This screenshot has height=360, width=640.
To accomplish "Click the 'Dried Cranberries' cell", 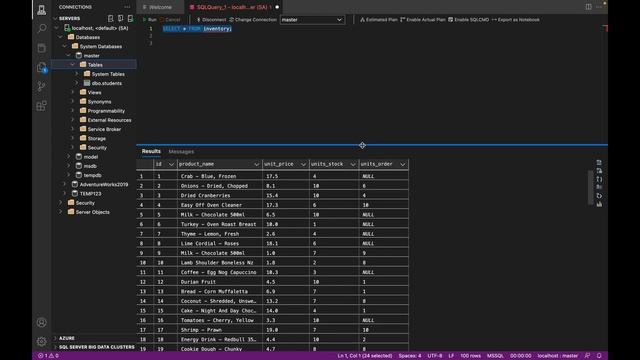I will pos(220,196).
